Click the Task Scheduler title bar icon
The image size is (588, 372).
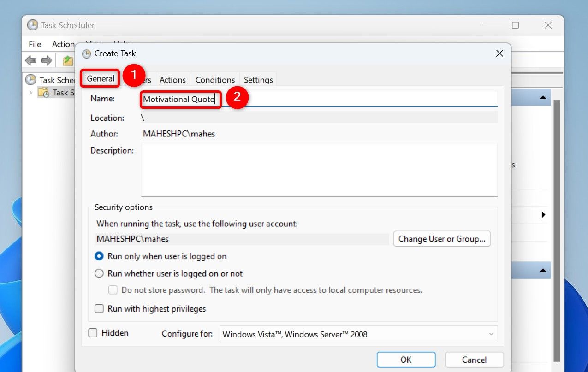(x=33, y=25)
